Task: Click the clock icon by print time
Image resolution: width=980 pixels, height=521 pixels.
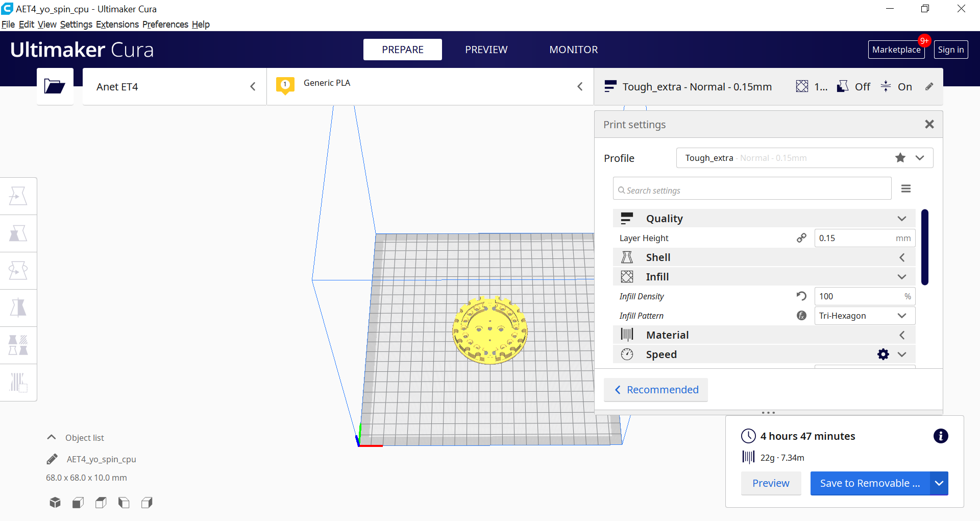Action: click(748, 436)
